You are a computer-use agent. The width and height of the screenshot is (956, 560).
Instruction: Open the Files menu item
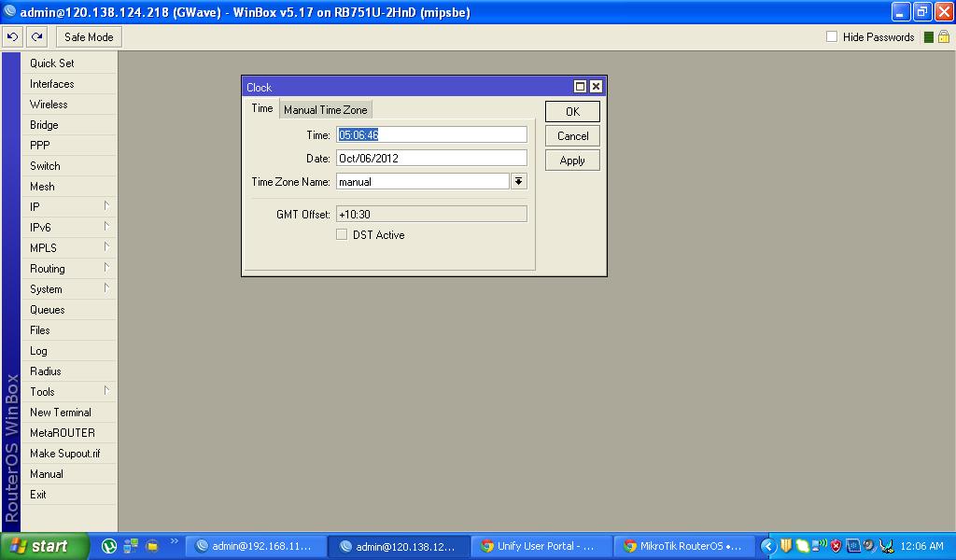pyautogui.click(x=68, y=330)
